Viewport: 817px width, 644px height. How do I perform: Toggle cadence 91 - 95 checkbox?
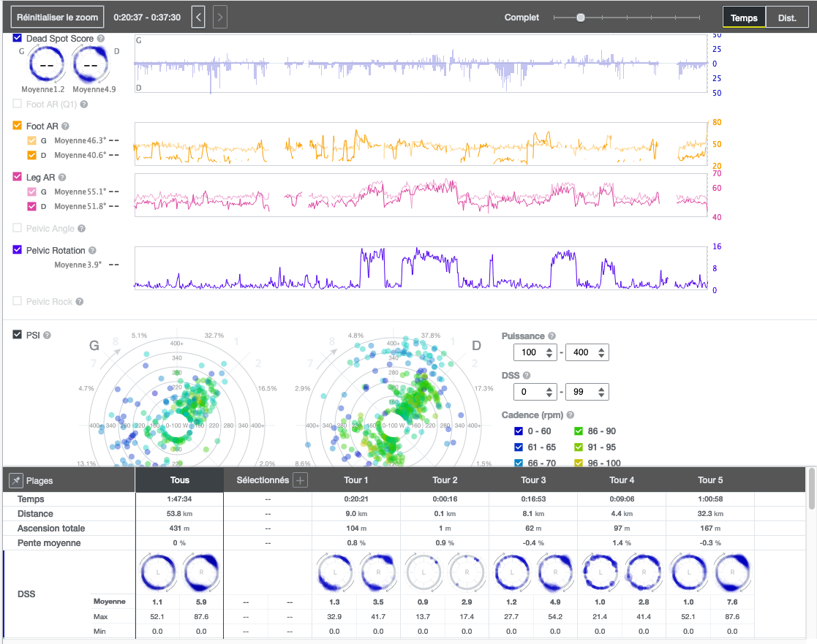579,447
